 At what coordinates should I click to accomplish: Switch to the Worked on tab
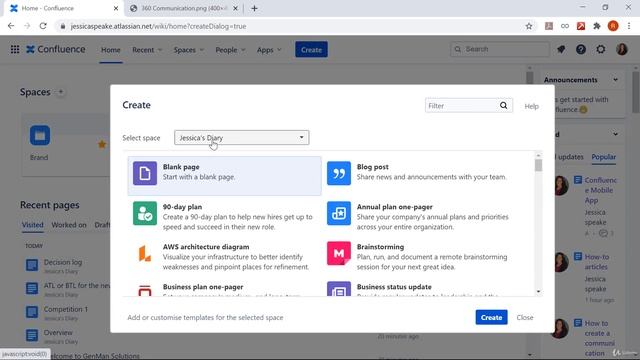(x=69, y=225)
